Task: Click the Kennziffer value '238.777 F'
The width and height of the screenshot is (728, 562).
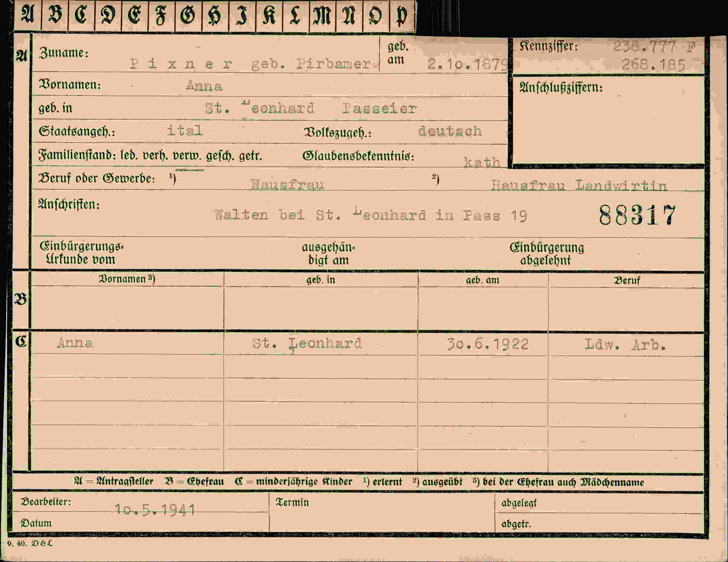Action: pos(654,47)
